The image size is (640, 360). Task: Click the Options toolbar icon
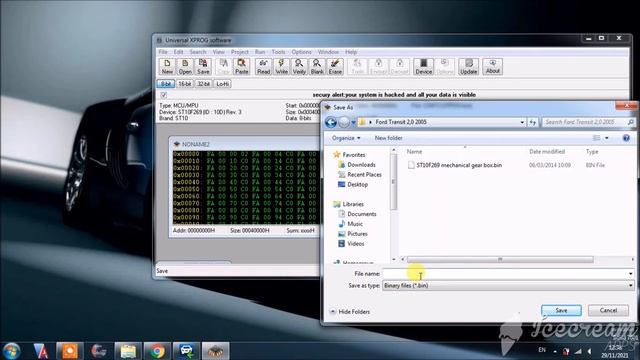coord(444,67)
